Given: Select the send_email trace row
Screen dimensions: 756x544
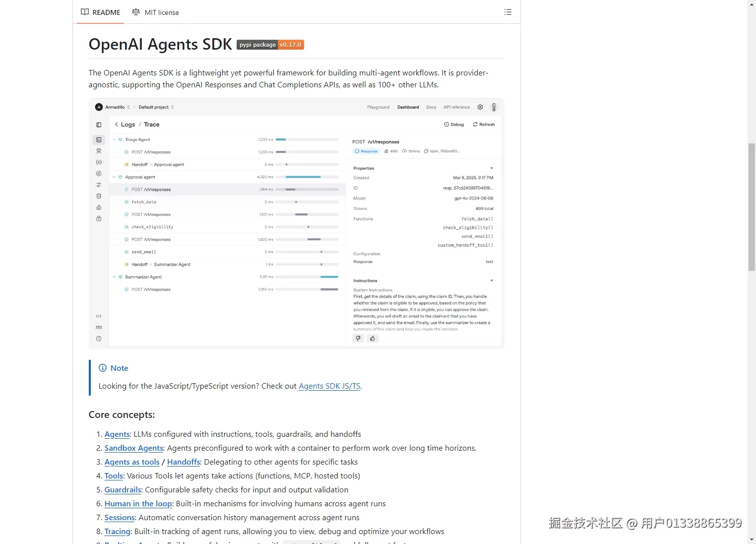Looking at the screenshot, I should click(227, 252).
